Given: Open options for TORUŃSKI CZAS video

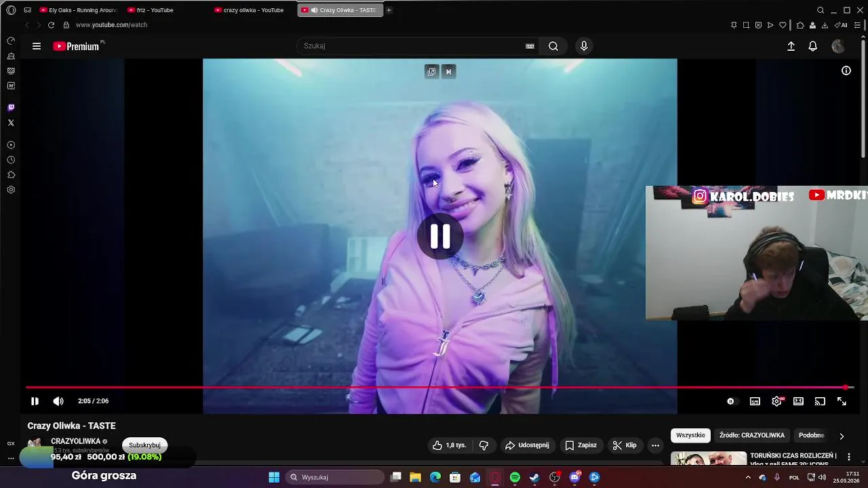Looking at the screenshot, I should (848, 457).
